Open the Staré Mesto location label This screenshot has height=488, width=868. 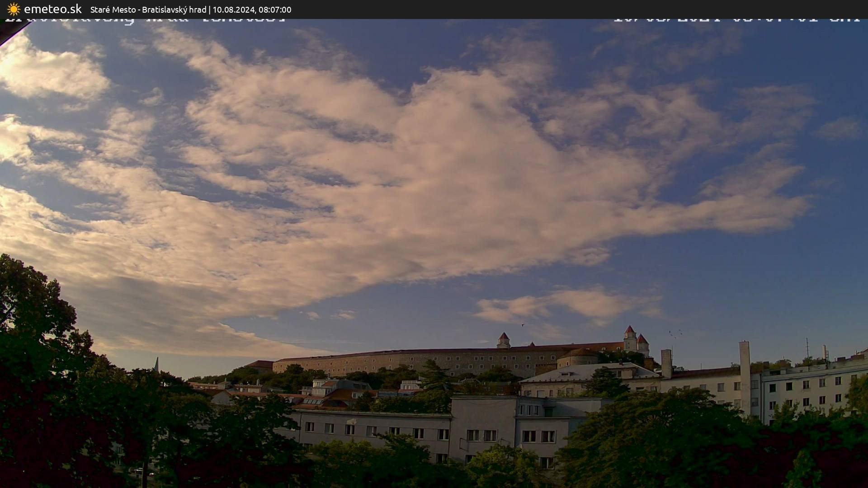pos(112,9)
